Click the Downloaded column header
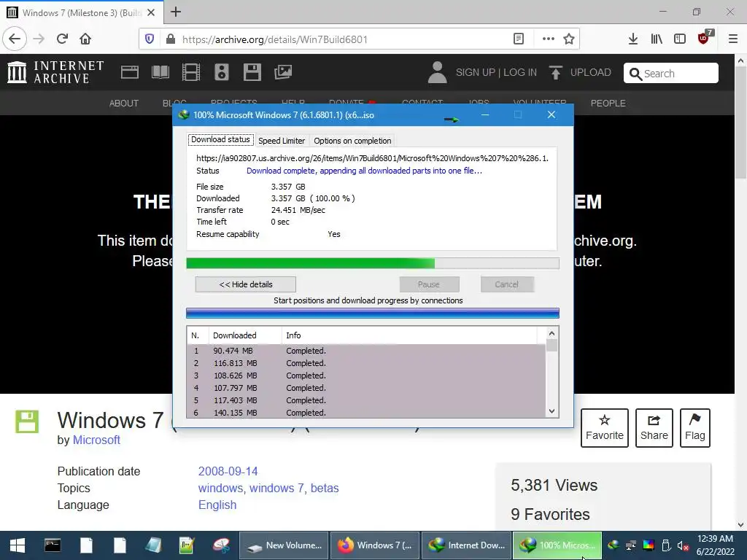 (245, 335)
